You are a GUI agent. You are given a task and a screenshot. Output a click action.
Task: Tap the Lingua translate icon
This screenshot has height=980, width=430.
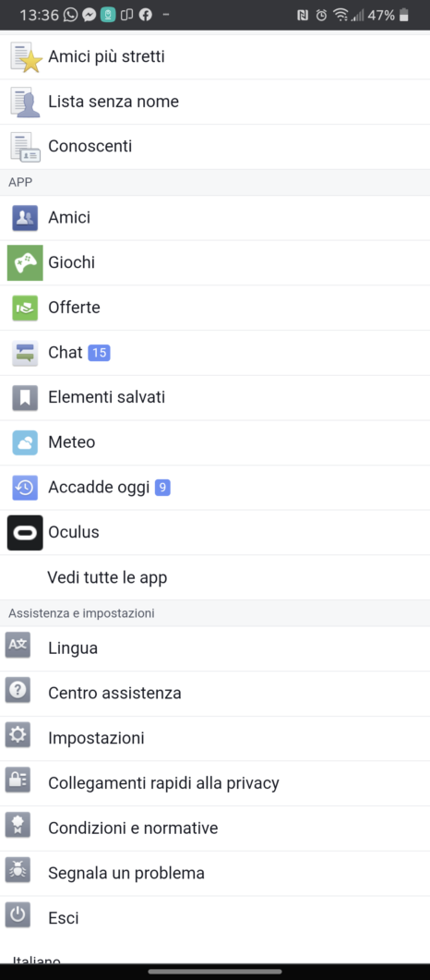coord(18,645)
